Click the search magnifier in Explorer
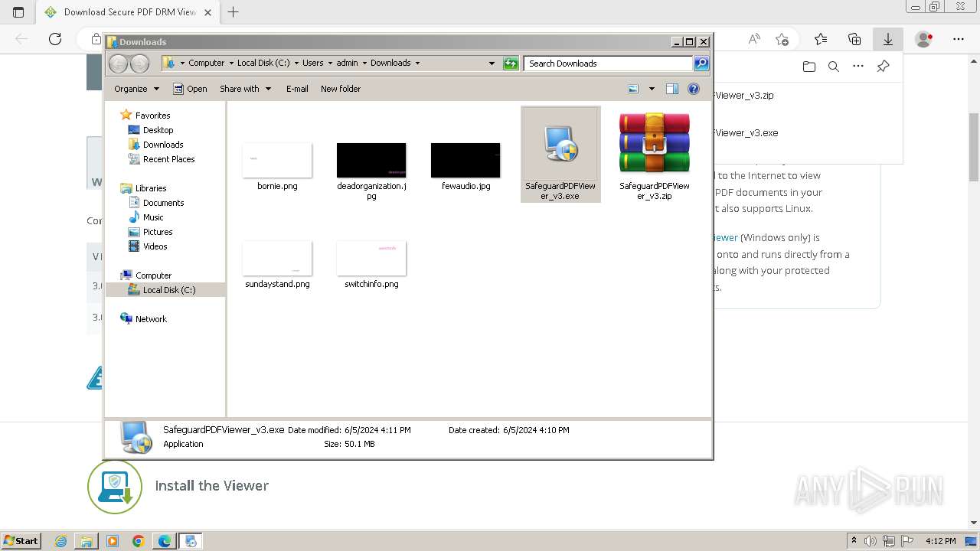 pos(701,64)
